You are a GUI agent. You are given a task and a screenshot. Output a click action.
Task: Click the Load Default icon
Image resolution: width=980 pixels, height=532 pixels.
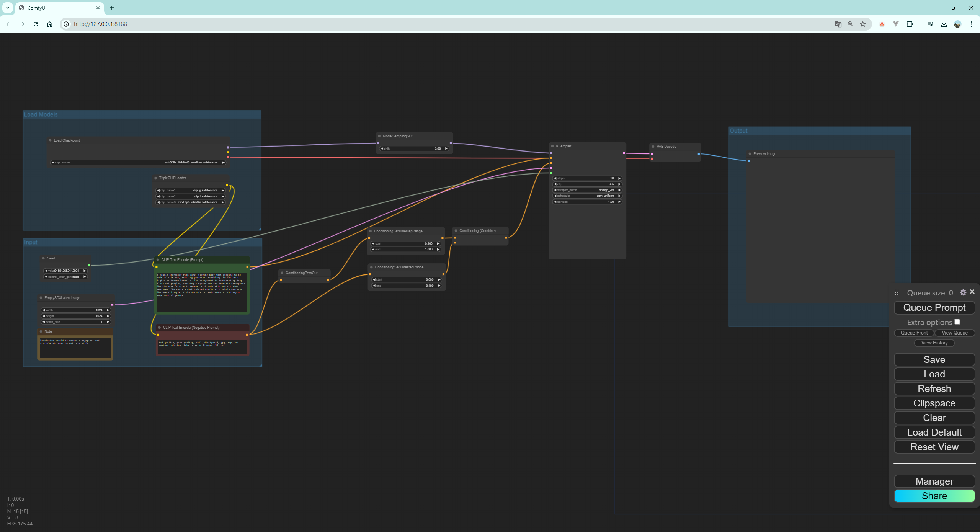934,432
